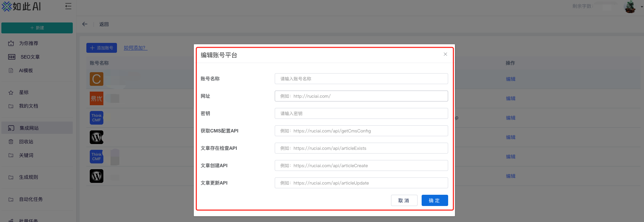Click the 账号名称 column header
Screen dimensions: 644x222
point(99,63)
